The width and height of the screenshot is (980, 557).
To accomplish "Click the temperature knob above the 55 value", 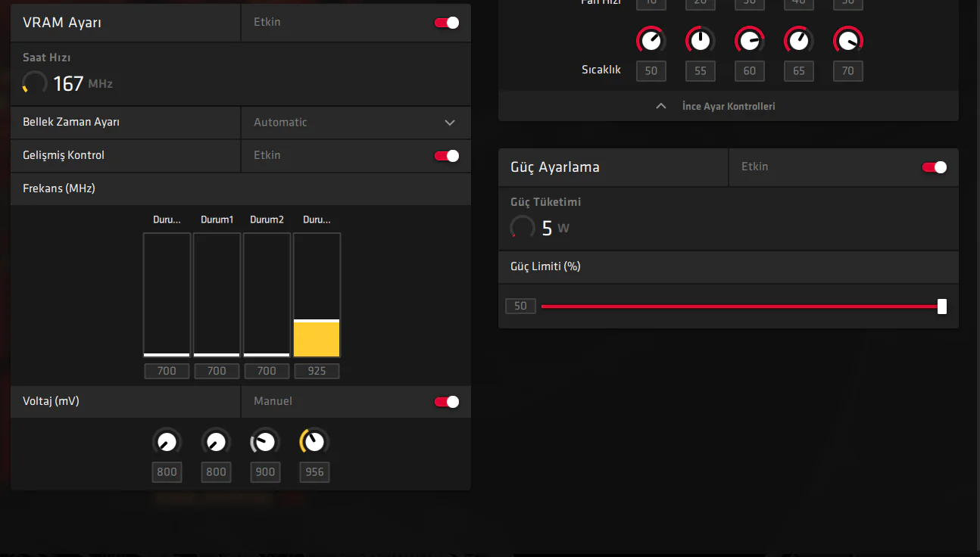I will [x=700, y=39].
